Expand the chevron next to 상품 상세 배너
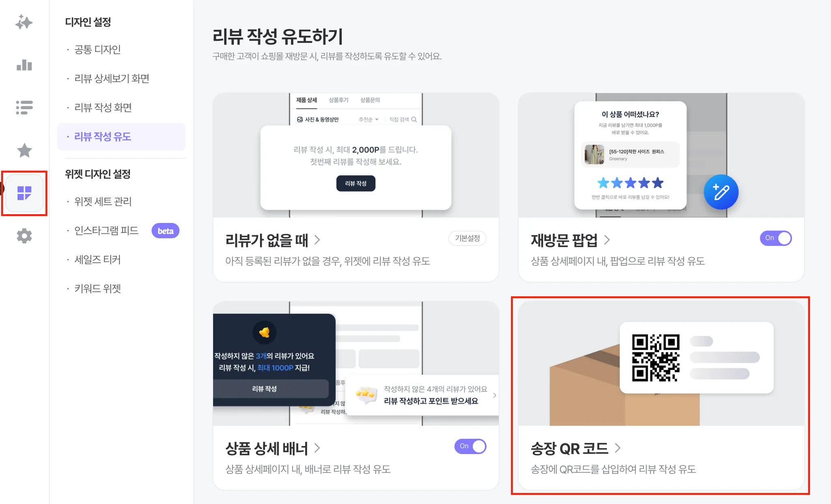This screenshot has width=831, height=504. (x=317, y=448)
